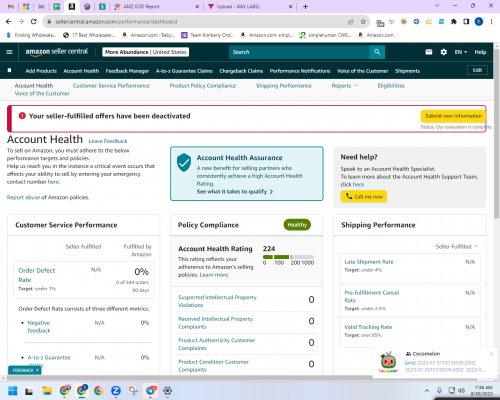Click the Account Health Rating progress bar
Screen dimensions: 500x400
point(288,257)
